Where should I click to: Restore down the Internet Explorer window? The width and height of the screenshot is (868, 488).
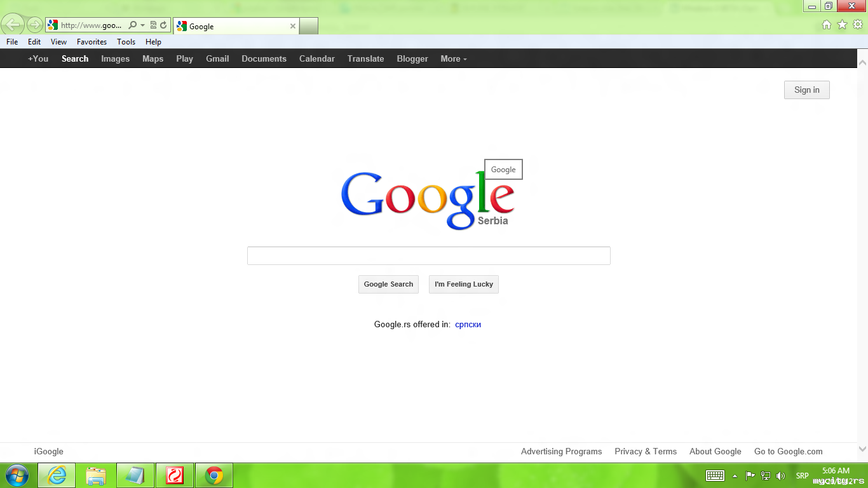[828, 6]
